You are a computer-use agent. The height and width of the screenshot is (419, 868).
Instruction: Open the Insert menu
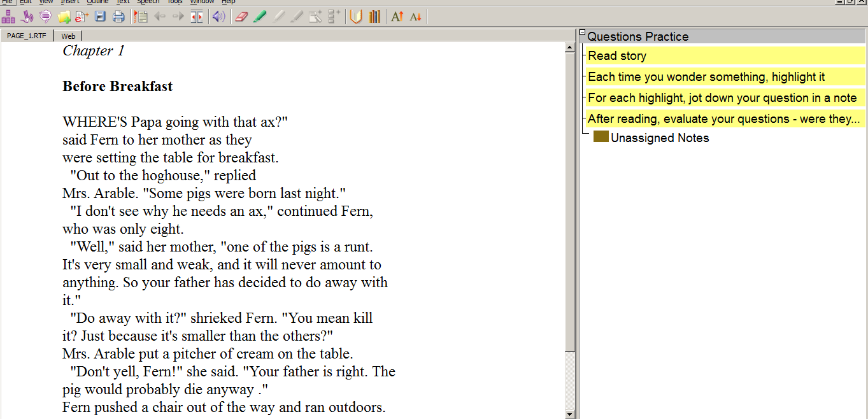(x=69, y=2)
